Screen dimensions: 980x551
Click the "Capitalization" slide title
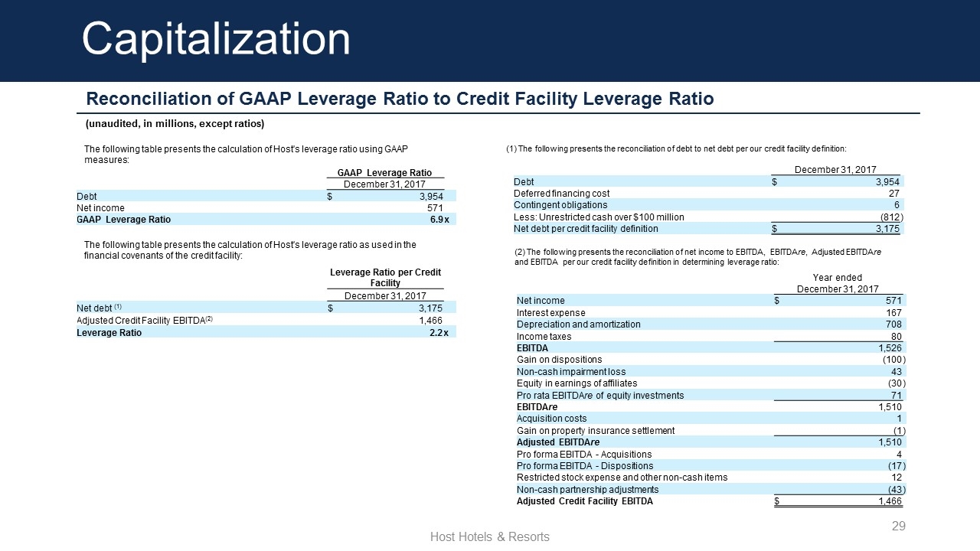tap(216, 38)
